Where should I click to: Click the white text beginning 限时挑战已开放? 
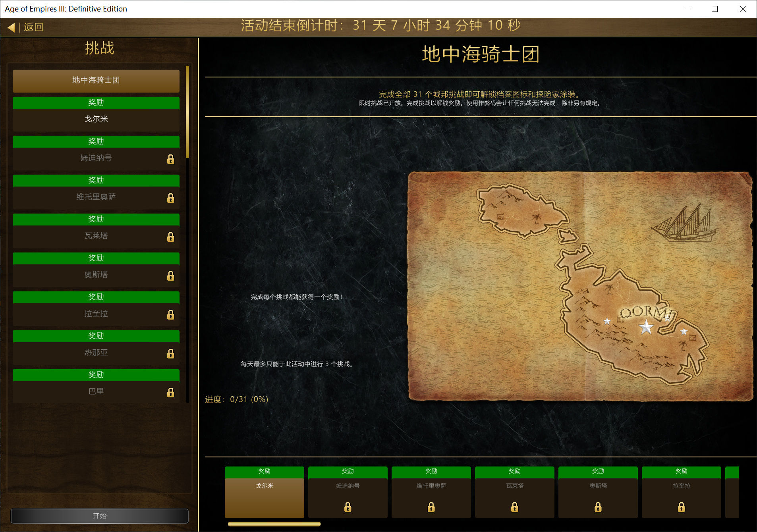coord(481,103)
